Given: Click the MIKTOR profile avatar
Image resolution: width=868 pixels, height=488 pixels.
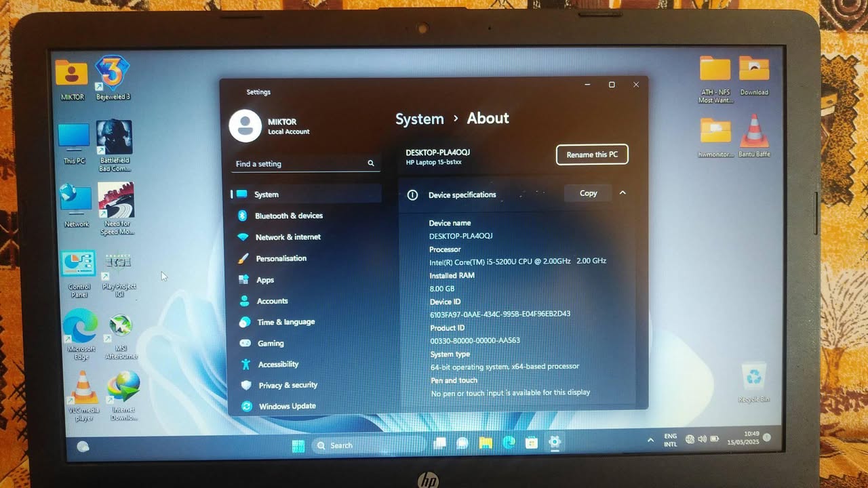Looking at the screenshot, I should [x=245, y=125].
